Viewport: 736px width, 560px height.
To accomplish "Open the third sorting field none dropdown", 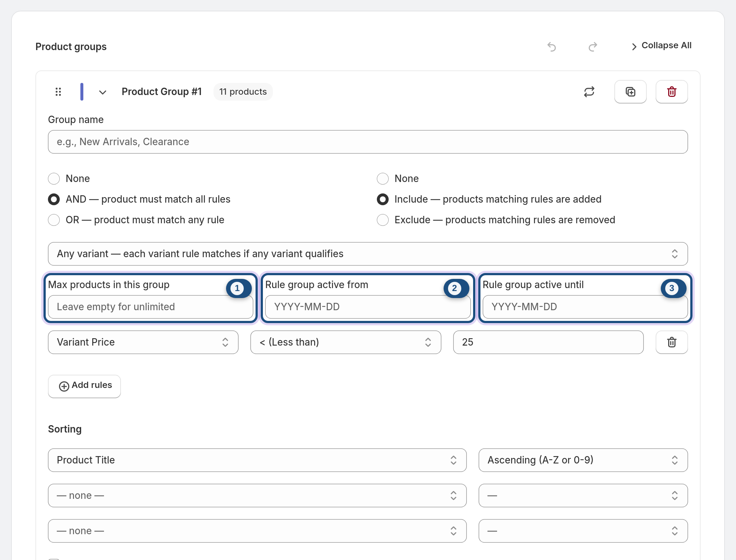I will [257, 531].
